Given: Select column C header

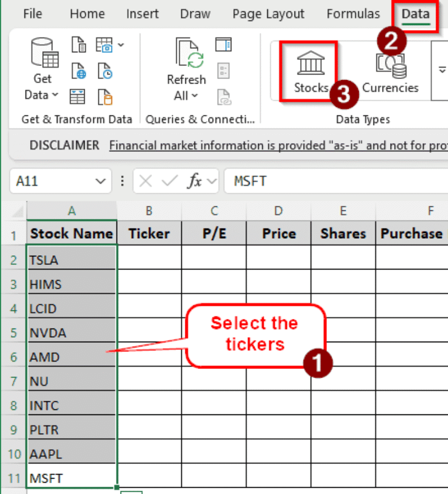Looking at the screenshot, I should pos(214,211).
